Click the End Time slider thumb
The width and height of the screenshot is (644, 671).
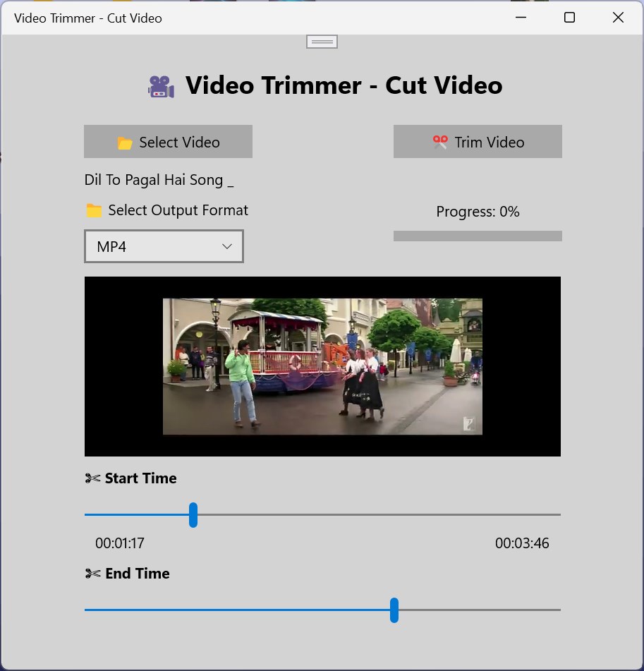click(394, 610)
